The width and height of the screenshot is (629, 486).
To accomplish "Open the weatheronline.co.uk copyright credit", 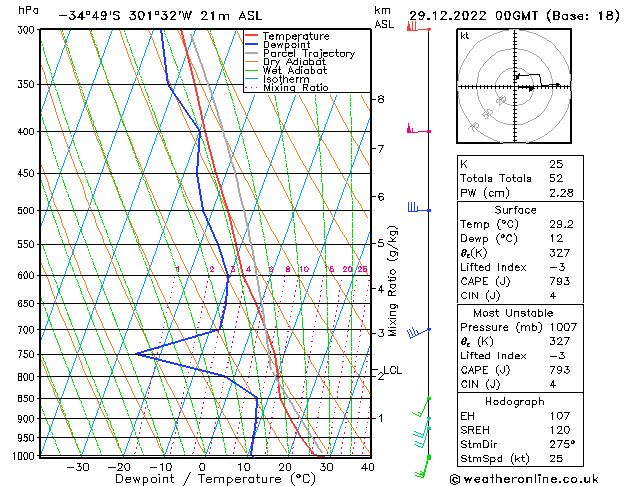I will [524, 479].
